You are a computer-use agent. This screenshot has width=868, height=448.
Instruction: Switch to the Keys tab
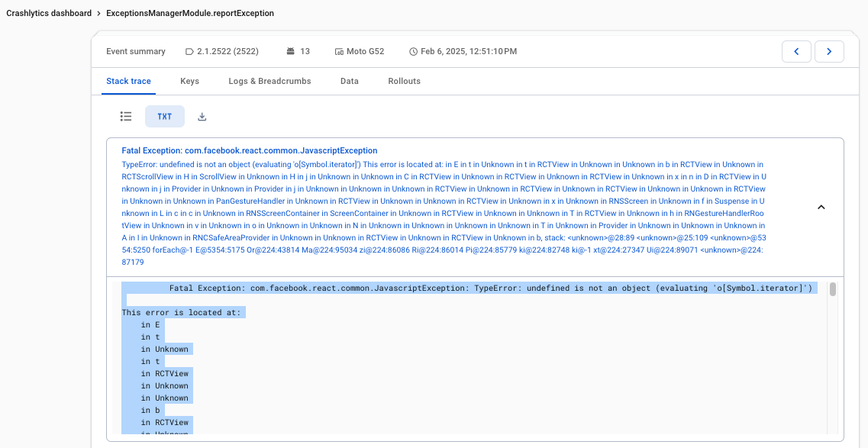pyautogui.click(x=189, y=81)
